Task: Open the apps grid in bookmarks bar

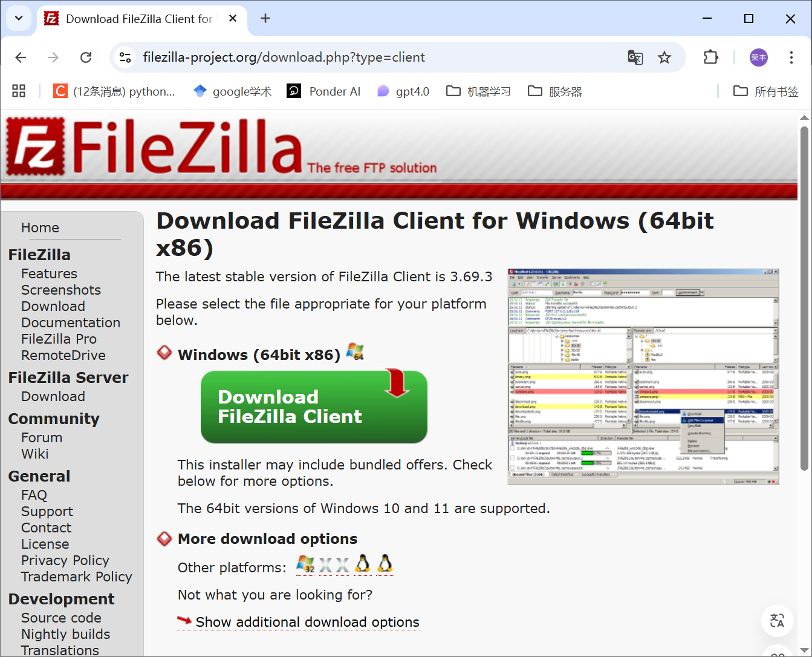Action: point(19,91)
